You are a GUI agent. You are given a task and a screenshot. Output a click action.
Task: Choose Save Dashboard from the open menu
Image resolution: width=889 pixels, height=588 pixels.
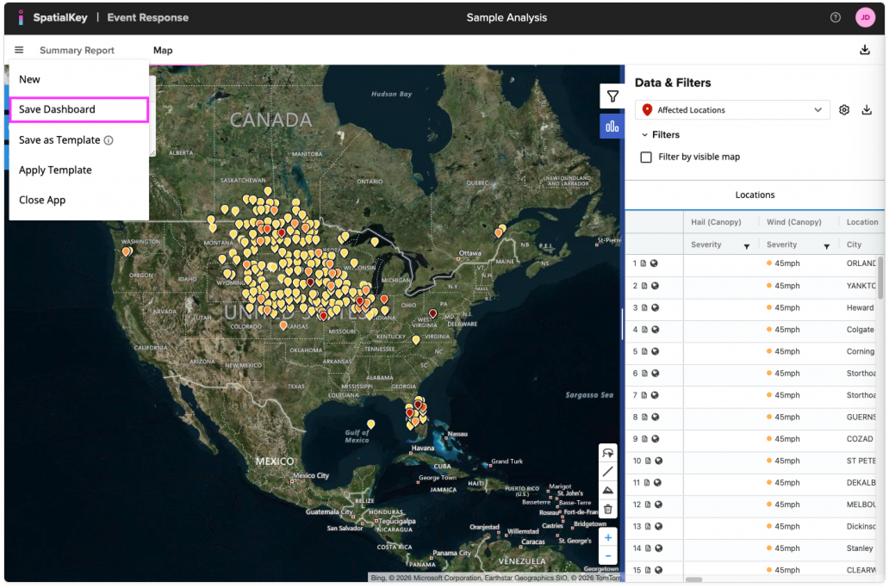(58, 109)
